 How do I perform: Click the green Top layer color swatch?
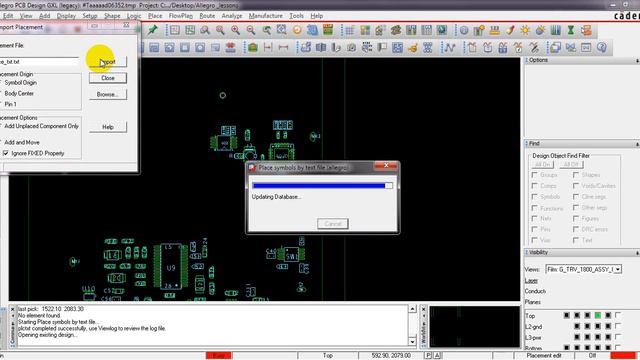pos(598,315)
